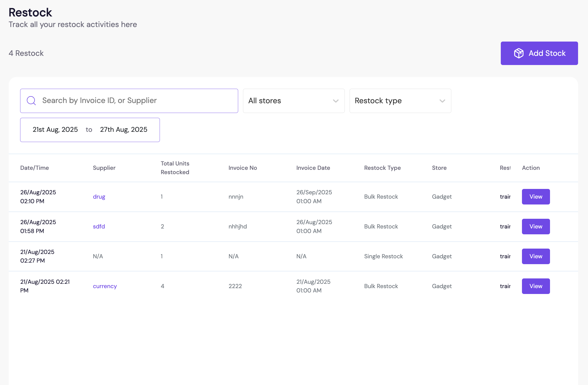Click the Date/Time column header
This screenshot has height=385, width=588.
pyautogui.click(x=34, y=168)
